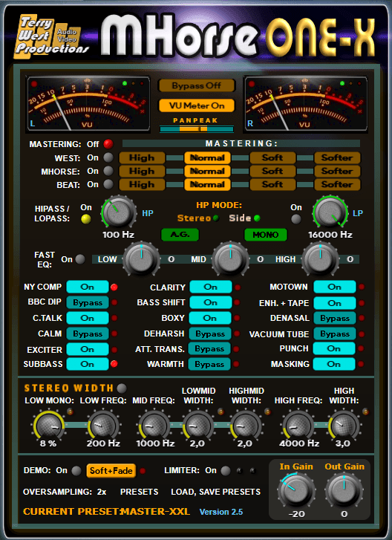Click the red MASTERING Off LED
392x540 pixels.
(108, 143)
